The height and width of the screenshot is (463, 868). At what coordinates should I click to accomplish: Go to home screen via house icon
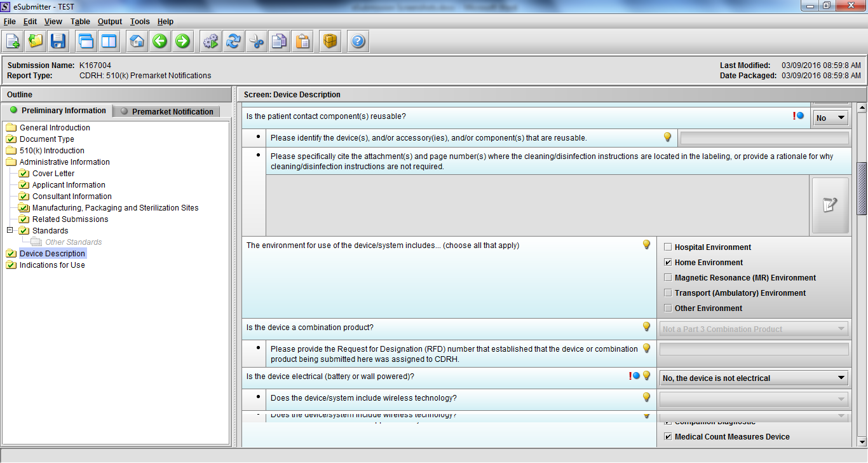[x=137, y=41]
